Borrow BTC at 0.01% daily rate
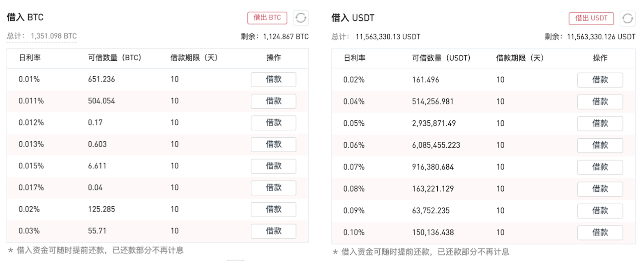Image resolution: width=644 pixels, height=266 pixels. (273, 80)
